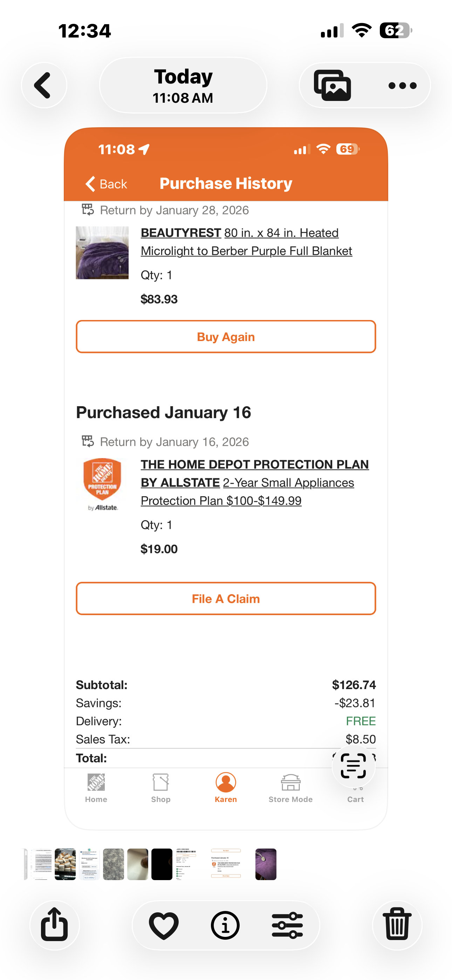The width and height of the screenshot is (452, 980).
Task: Select the cupcakes thumbnail in the filmstrip
Action: tap(65, 864)
